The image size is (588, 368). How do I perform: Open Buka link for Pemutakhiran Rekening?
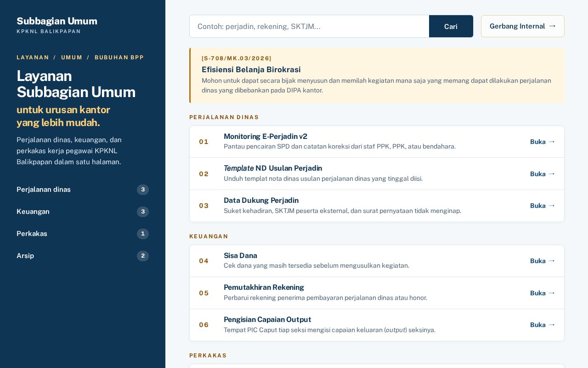(x=543, y=293)
